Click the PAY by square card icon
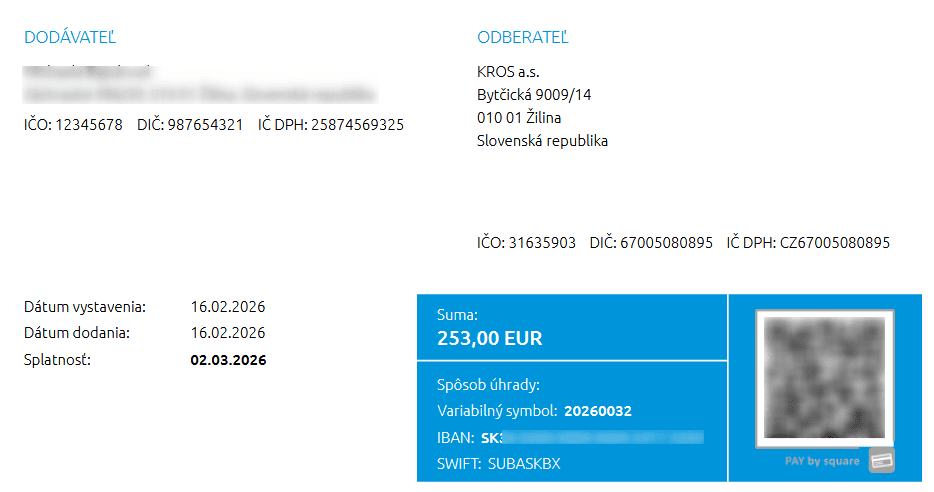Image resolution: width=934 pixels, height=492 pixels. click(x=881, y=461)
